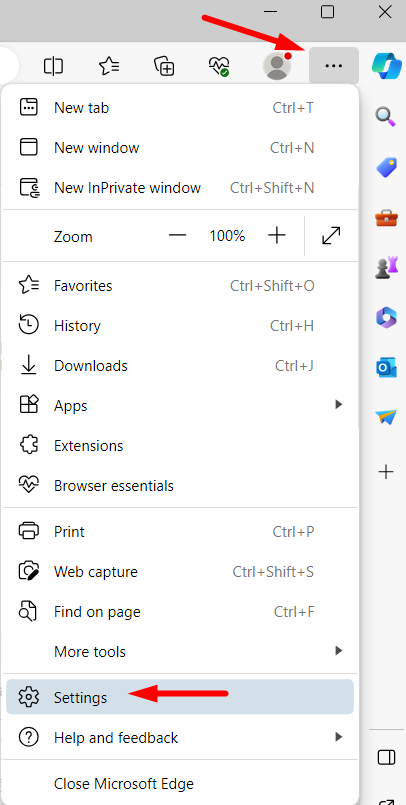406x805 pixels.
Task: Add a sidebar app with plus icon
Action: pyautogui.click(x=385, y=472)
